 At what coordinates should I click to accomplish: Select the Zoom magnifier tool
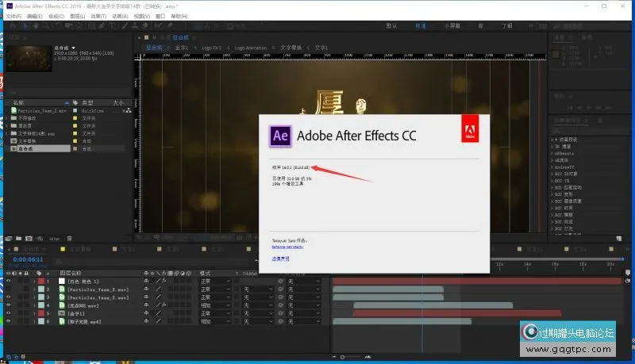pyautogui.click(x=46, y=26)
